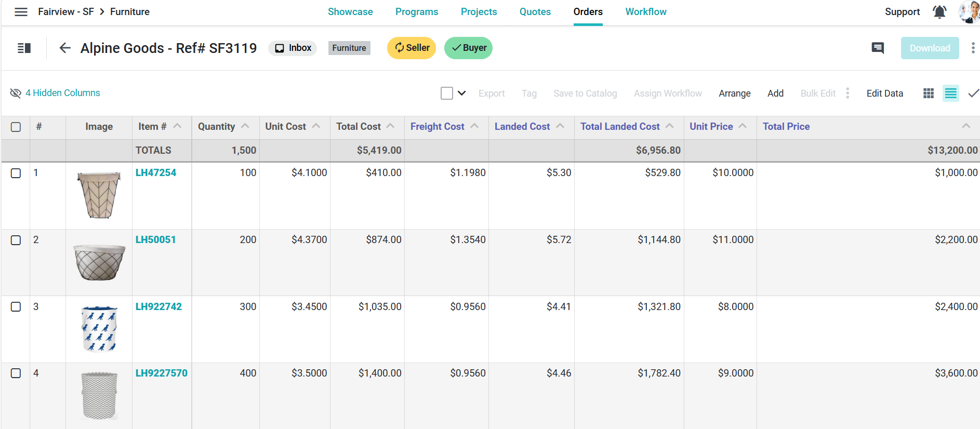
Task: Sort by Quantity column arrow
Action: 245,126
